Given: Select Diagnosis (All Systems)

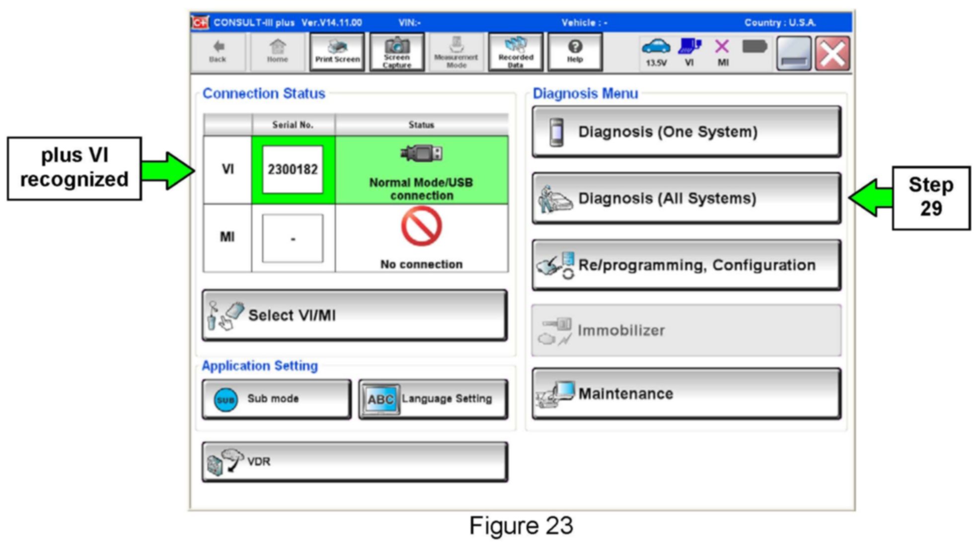Looking at the screenshot, I should pos(686,198).
